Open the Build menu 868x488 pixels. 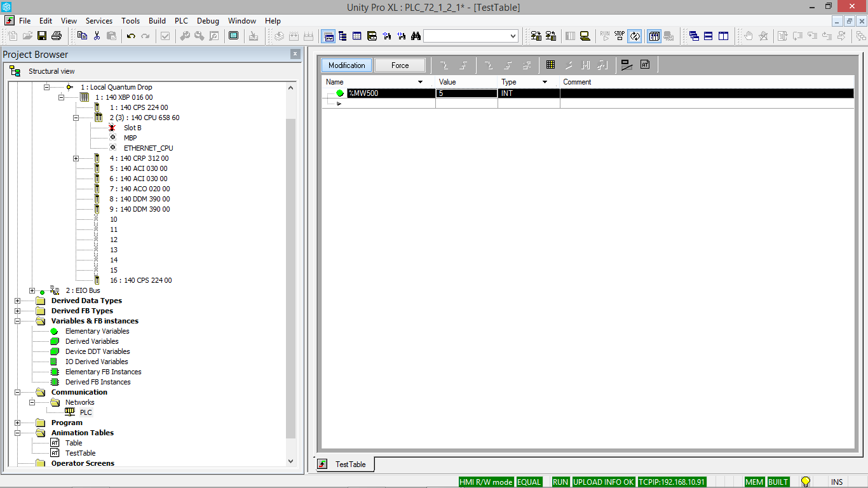click(x=157, y=21)
